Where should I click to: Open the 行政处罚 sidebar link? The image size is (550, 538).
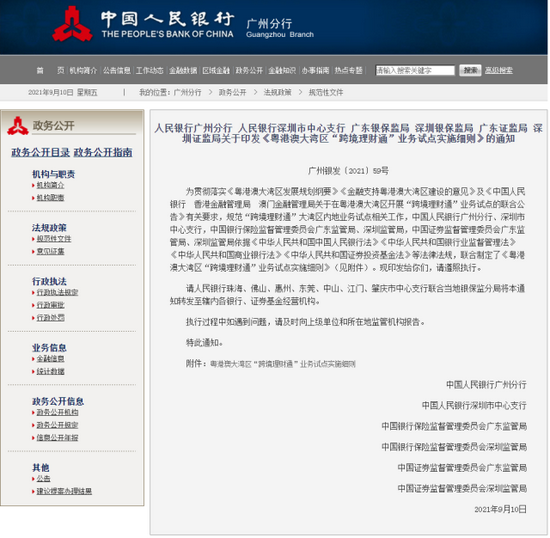(x=50, y=318)
